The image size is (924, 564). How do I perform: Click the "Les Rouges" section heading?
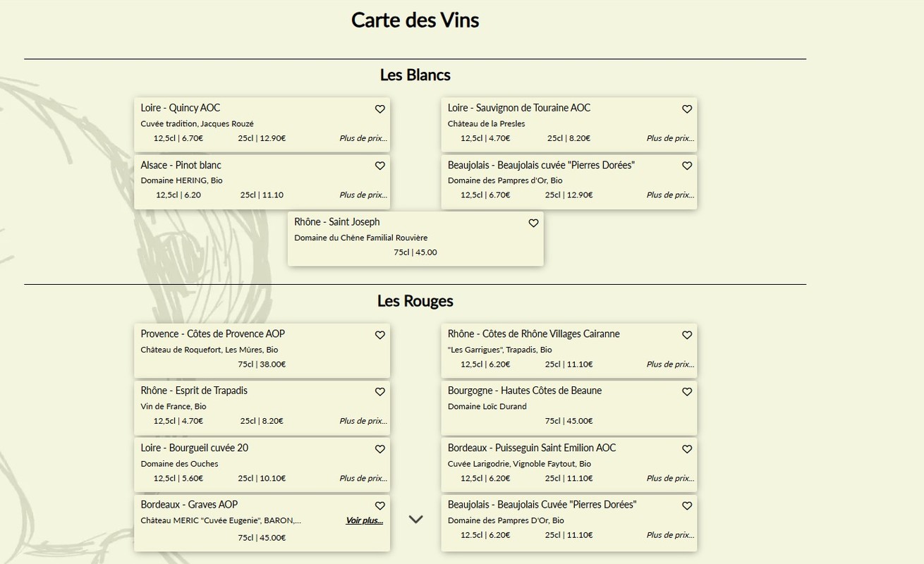coord(415,301)
